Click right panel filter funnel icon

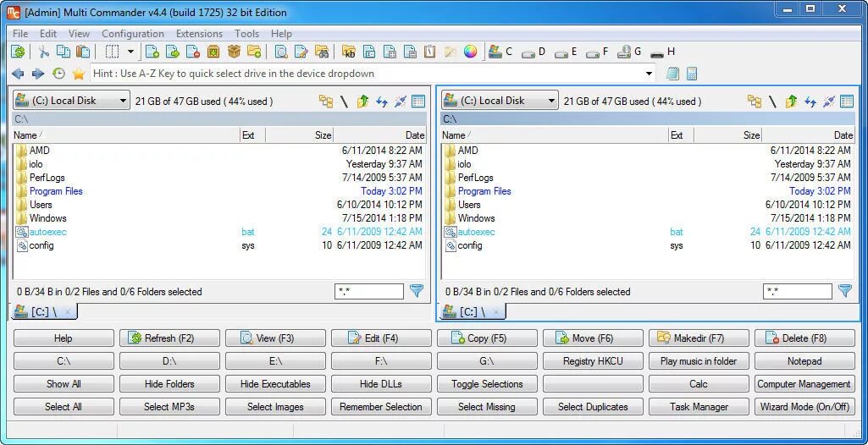[x=845, y=291]
